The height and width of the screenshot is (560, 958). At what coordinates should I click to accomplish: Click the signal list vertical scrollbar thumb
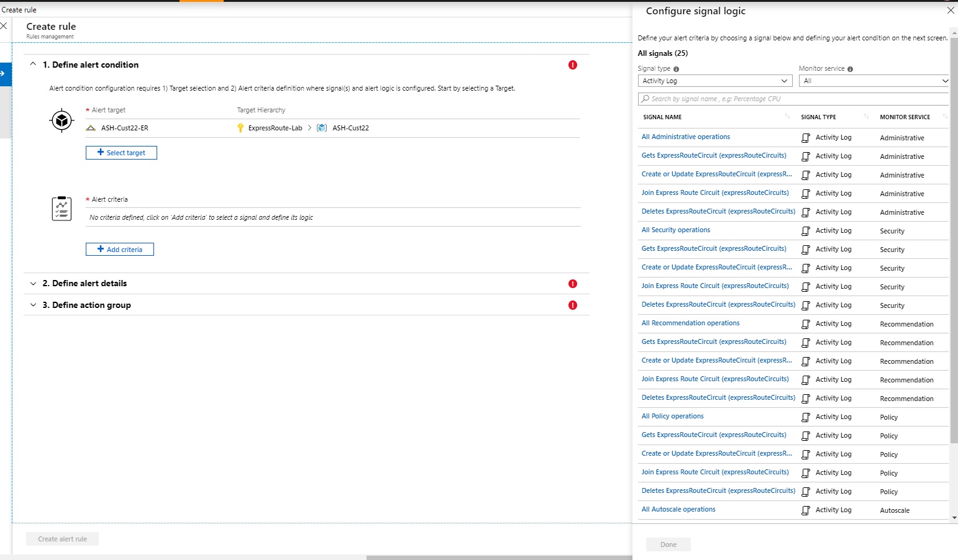pos(954,241)
